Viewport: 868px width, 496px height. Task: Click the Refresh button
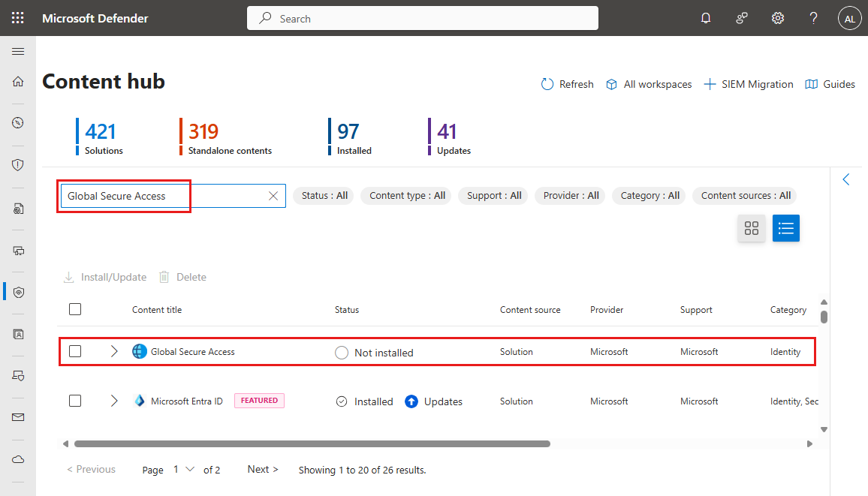coord(568,84)
